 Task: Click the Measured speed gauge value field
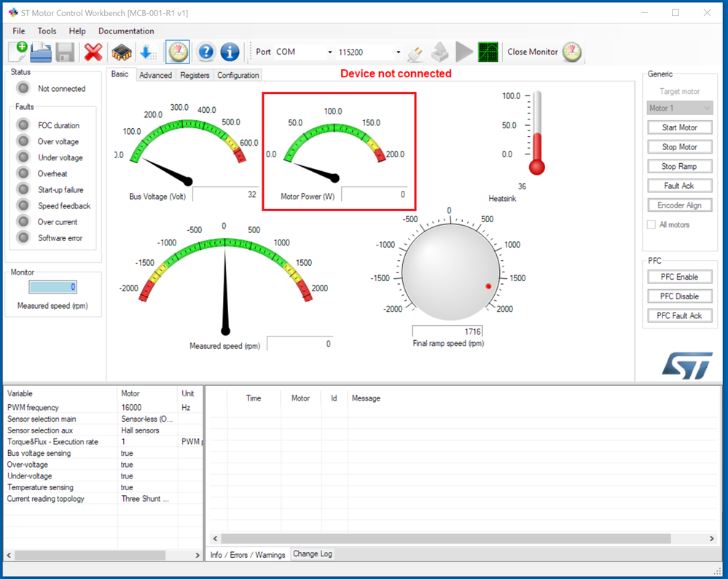coord(300,344)
